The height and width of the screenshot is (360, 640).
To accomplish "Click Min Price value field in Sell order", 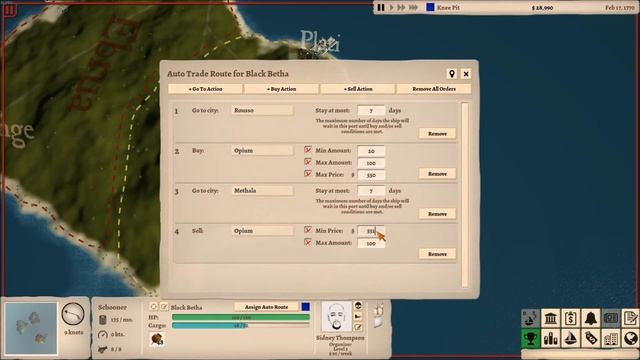I will (x=371, y=231).
